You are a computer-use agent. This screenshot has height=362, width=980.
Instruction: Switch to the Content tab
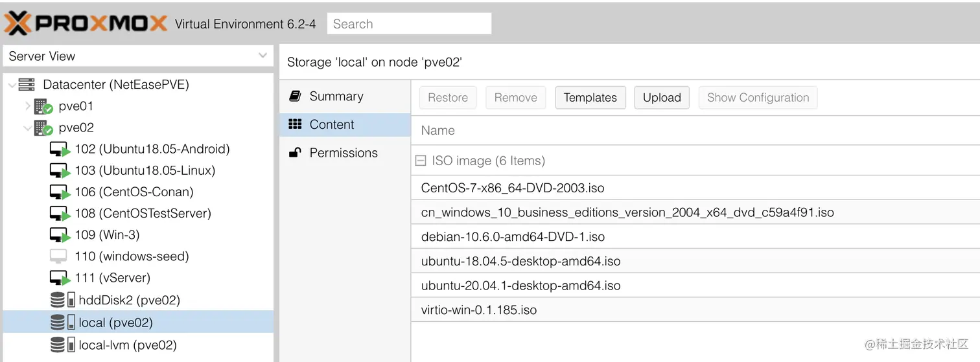pos(331,125)
